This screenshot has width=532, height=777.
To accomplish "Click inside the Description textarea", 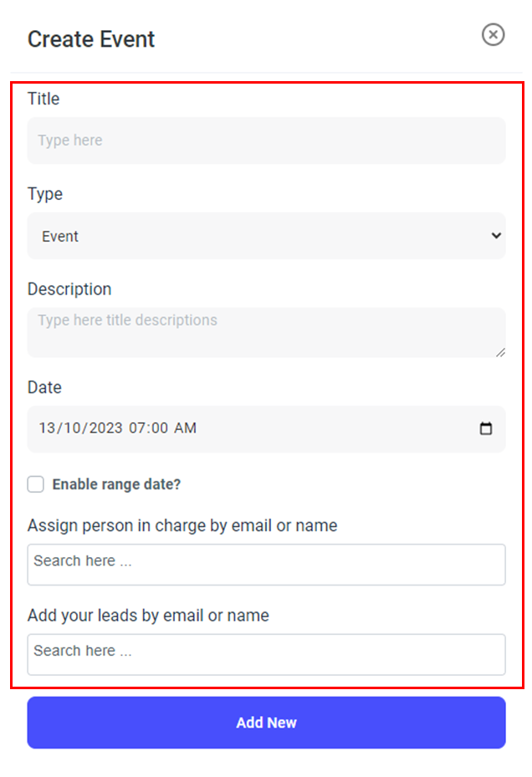I will [266, 332].
